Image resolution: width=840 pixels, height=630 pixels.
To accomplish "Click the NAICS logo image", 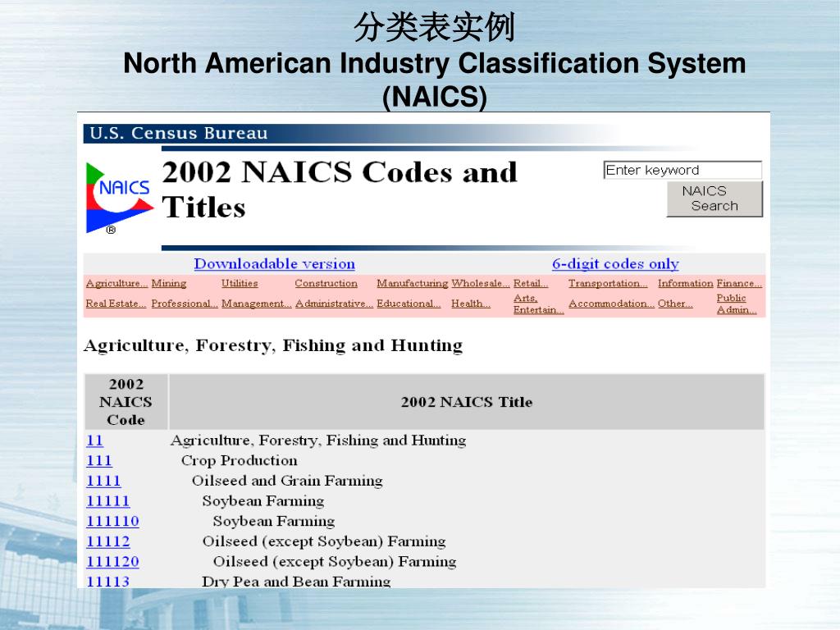I will (119, 199).
